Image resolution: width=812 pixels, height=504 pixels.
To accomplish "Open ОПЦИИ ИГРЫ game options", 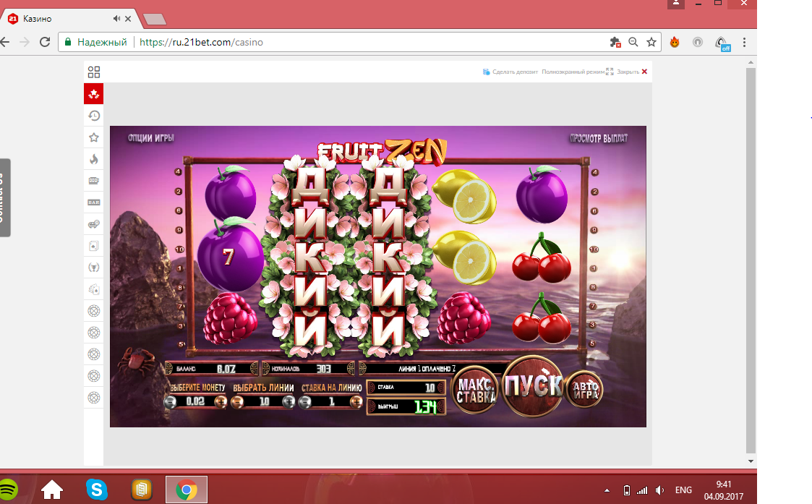I will click(x=150, y=138).
